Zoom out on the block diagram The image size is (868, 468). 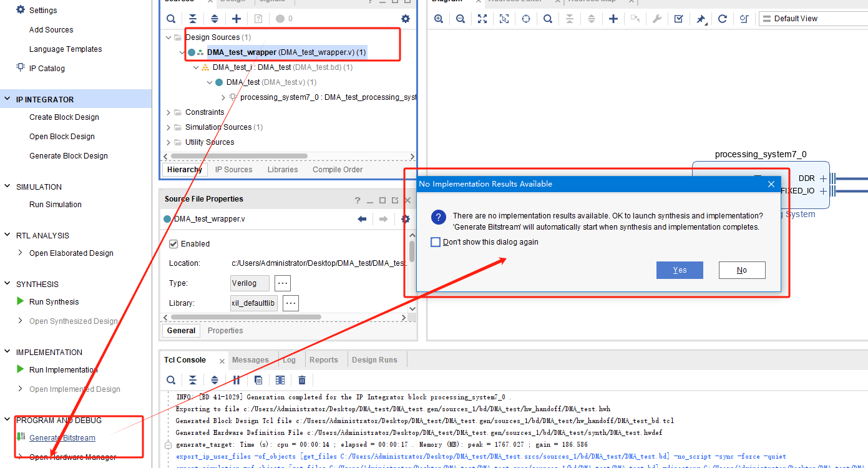click(x=461, y=19)
